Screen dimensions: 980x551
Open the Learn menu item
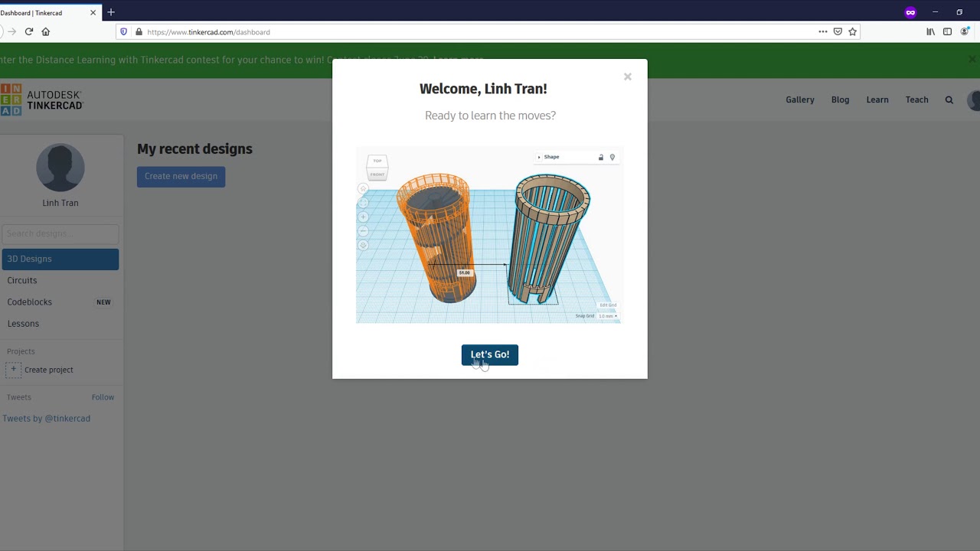click(877, 99)
